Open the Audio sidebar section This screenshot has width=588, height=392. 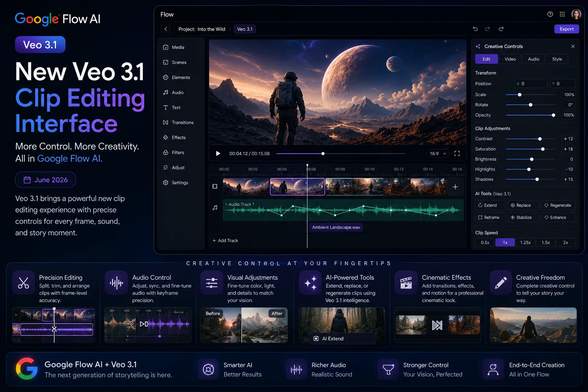(173, 92)
